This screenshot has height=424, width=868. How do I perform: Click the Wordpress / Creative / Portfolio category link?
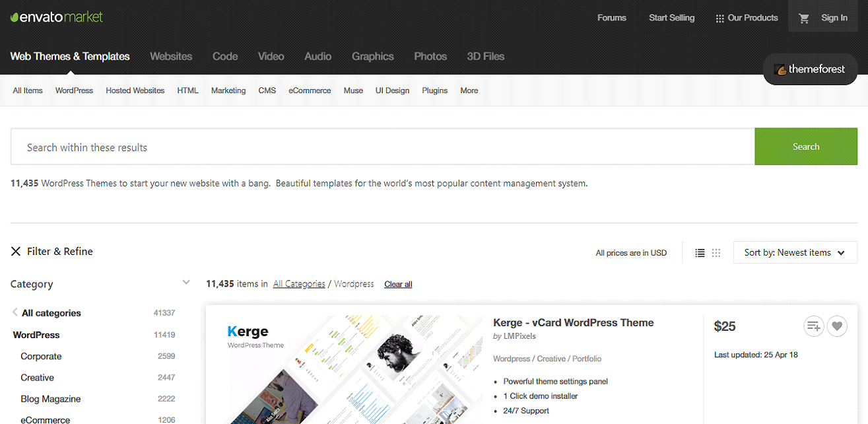(547, 359)
